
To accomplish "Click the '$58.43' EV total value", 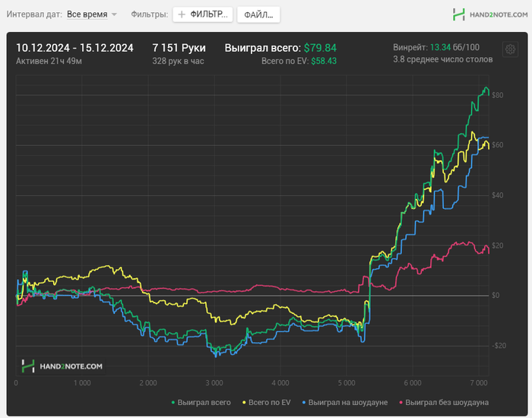I will (324, 61).
